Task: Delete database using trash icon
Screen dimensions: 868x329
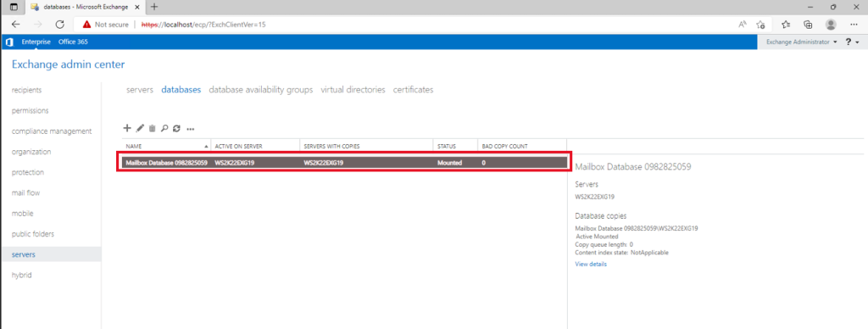Action: point(153,128)
